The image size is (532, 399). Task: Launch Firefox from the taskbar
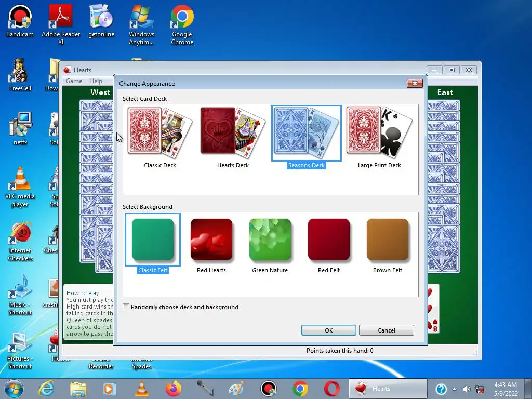point(174,389)
